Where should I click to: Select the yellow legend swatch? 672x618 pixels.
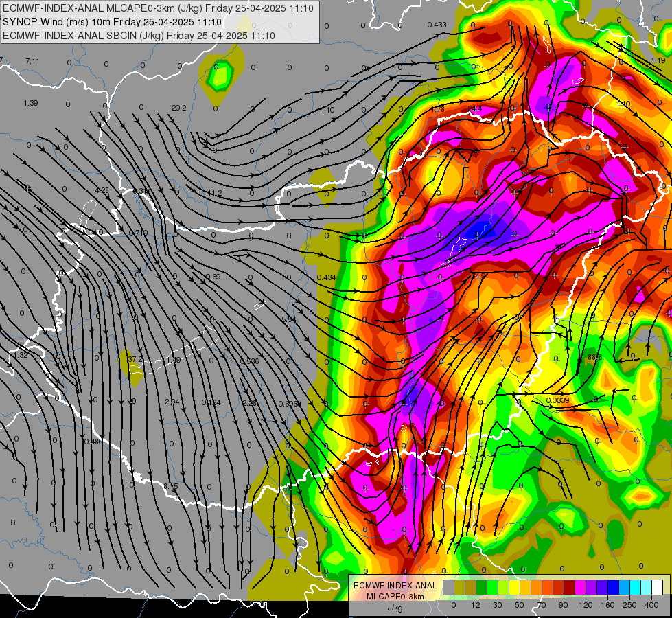tap(515, 587)
